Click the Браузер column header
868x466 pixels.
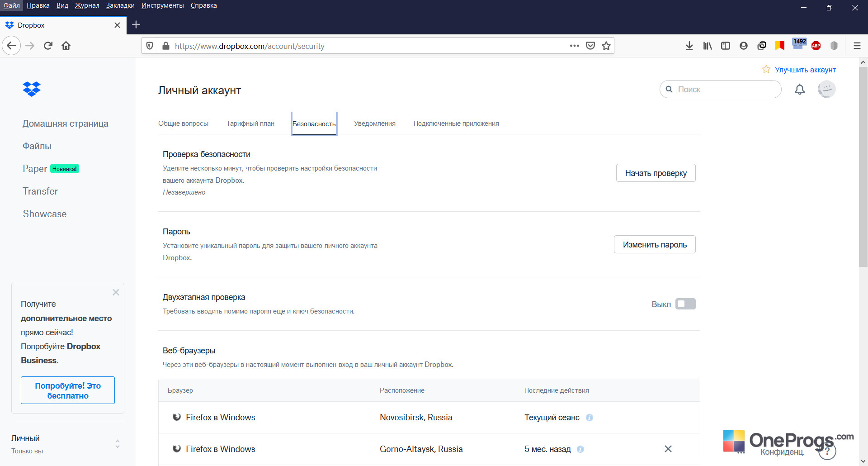pos(180,390)
